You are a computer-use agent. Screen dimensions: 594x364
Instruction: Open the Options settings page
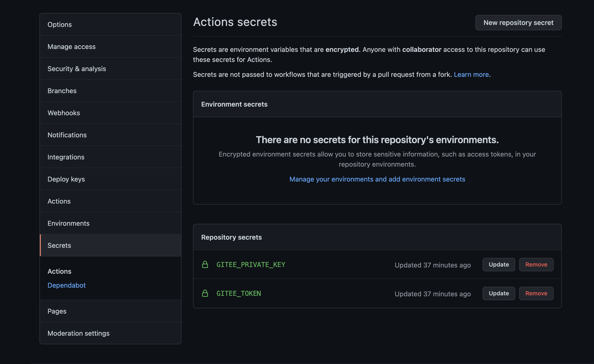click(x=60, y=24)
